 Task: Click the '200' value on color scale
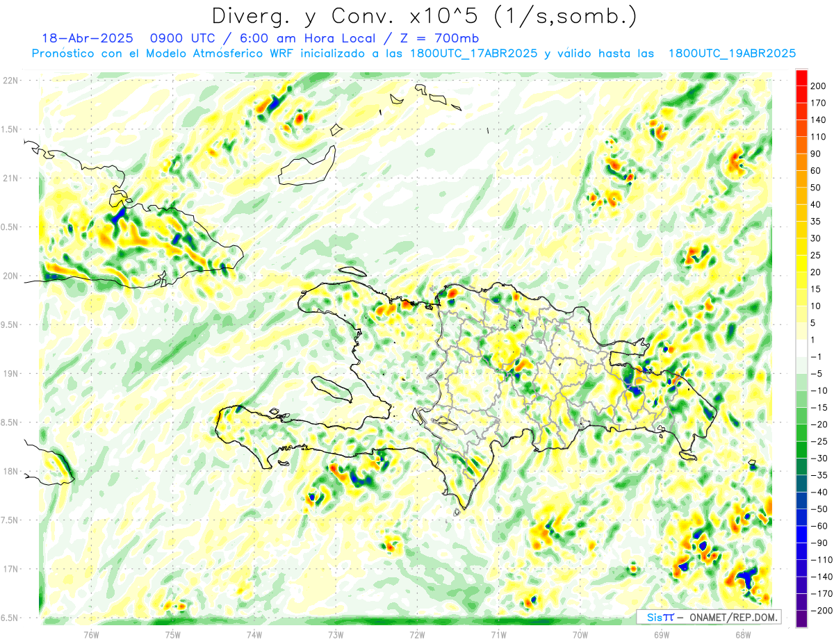(x=818, y=86)
